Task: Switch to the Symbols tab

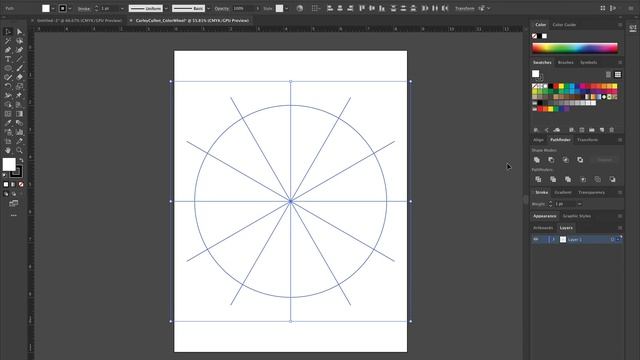Action: pyautogui.click(x=589, y=62)
